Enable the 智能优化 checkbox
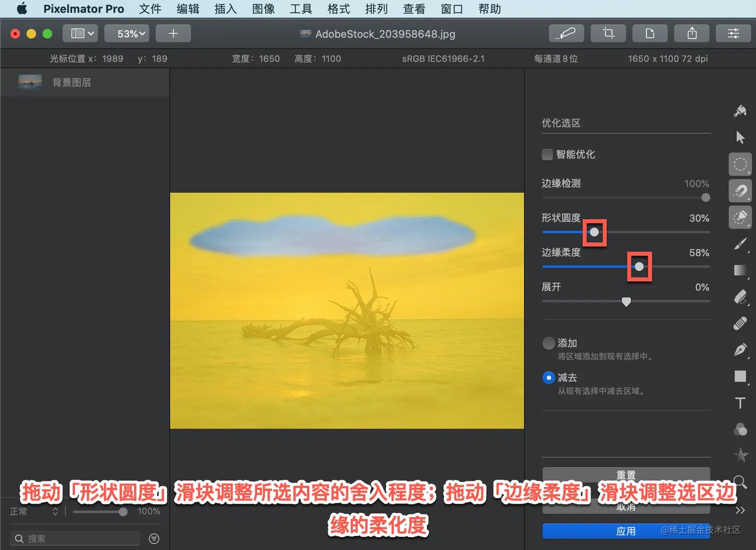 tap(547, 154)
